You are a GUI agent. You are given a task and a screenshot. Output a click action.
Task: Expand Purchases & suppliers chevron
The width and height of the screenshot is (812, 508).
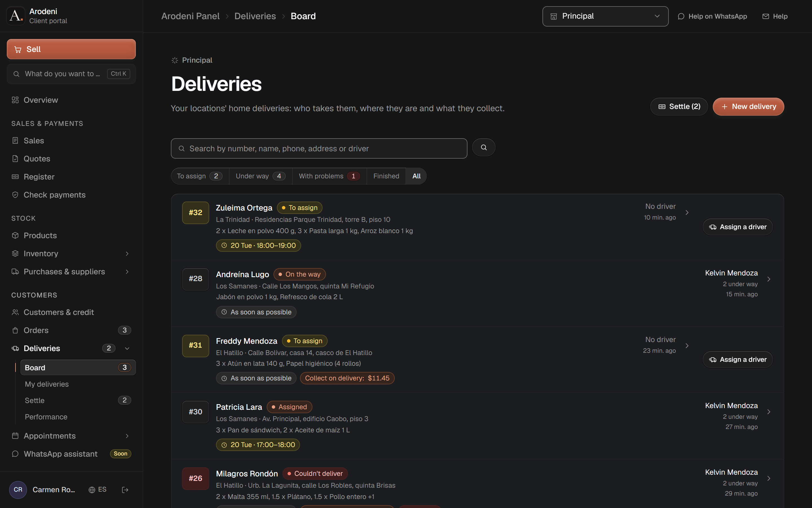pos(127,272)
